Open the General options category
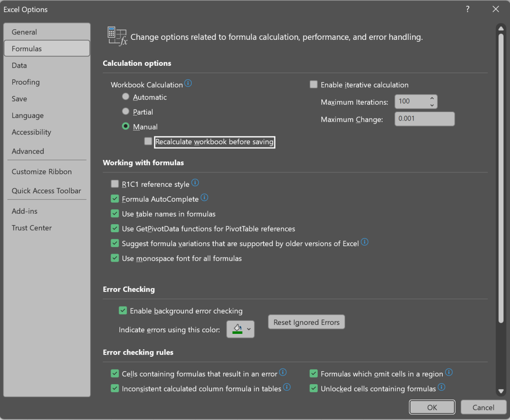510x420 pixels. tap(47, 32)
